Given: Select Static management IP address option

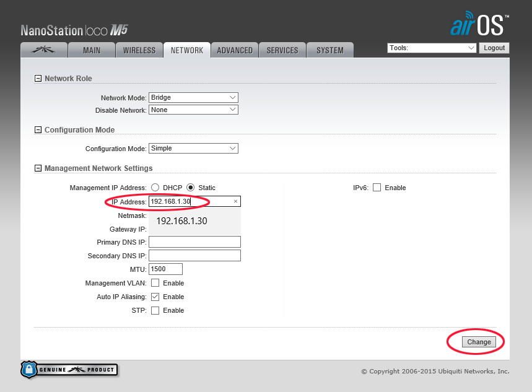Looking at the screenshot, I should click(x=191, y=188).
